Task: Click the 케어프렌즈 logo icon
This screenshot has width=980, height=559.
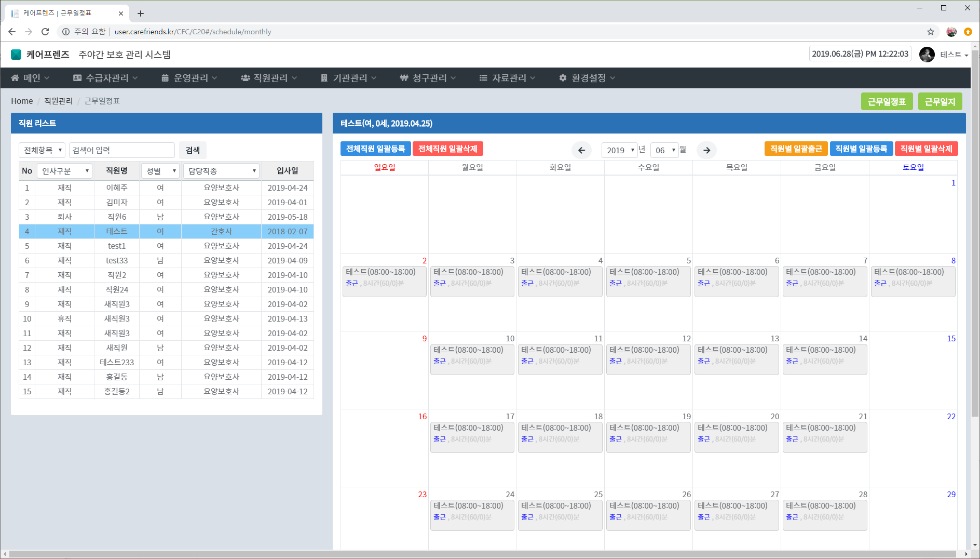Action: point(16,55)
